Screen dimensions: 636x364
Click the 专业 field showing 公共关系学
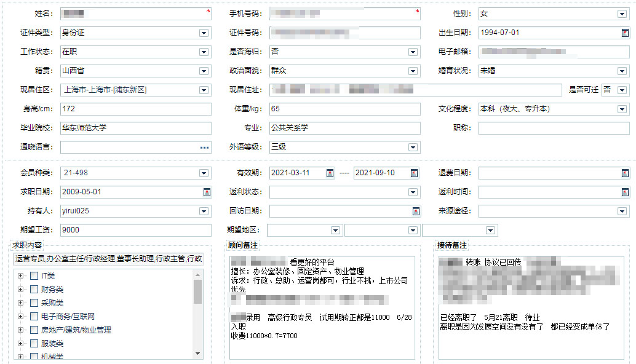(x=345, y=128)
